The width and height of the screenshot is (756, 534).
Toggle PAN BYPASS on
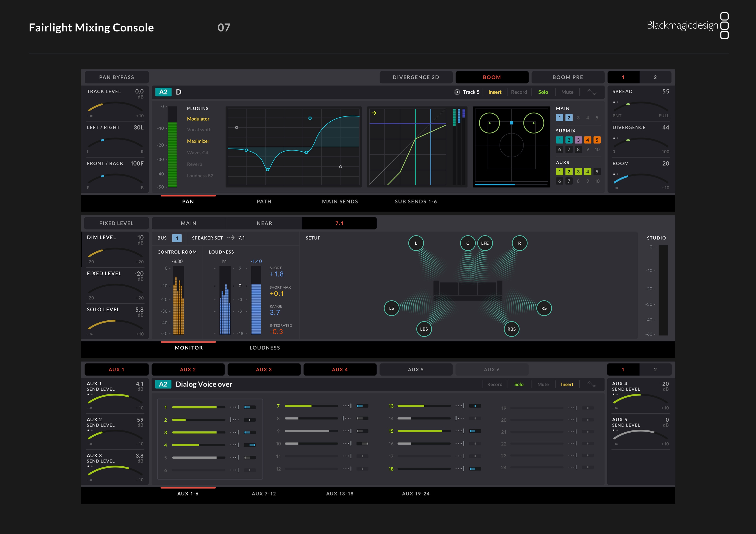[x=117, y=77]
